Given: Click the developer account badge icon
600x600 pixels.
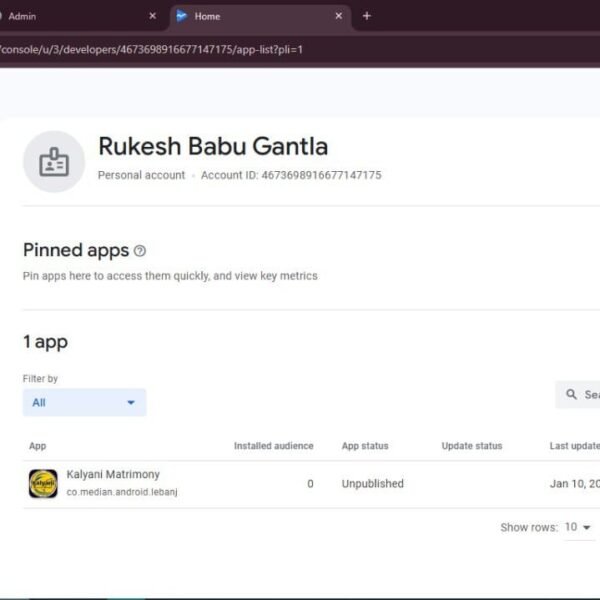Looking at the screenshot, I should 54,161.
